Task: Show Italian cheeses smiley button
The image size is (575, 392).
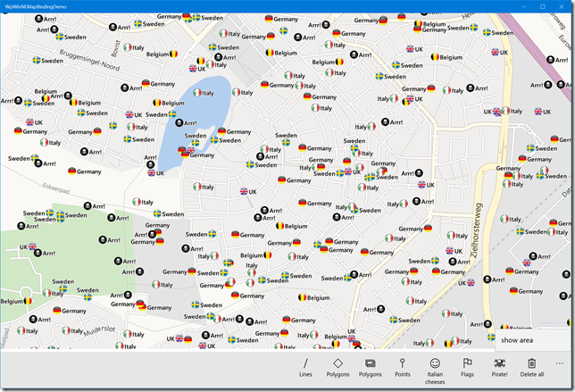Action: click(x=435, y=371)
